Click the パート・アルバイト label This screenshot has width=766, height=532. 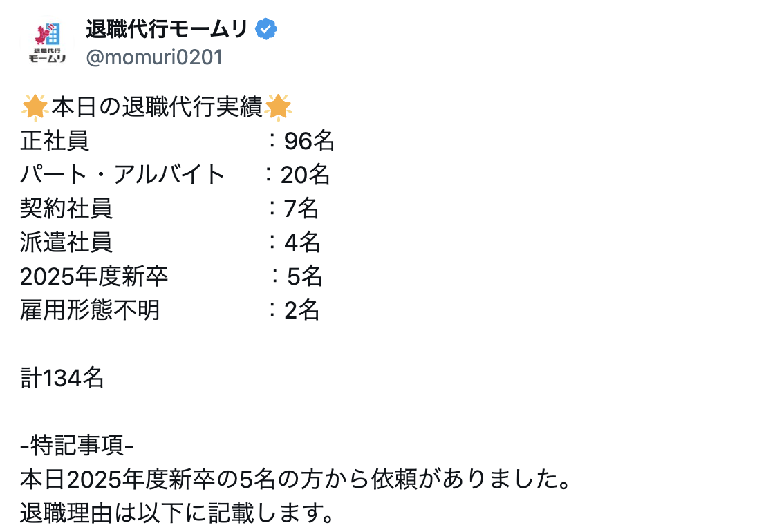click(122, 175)
